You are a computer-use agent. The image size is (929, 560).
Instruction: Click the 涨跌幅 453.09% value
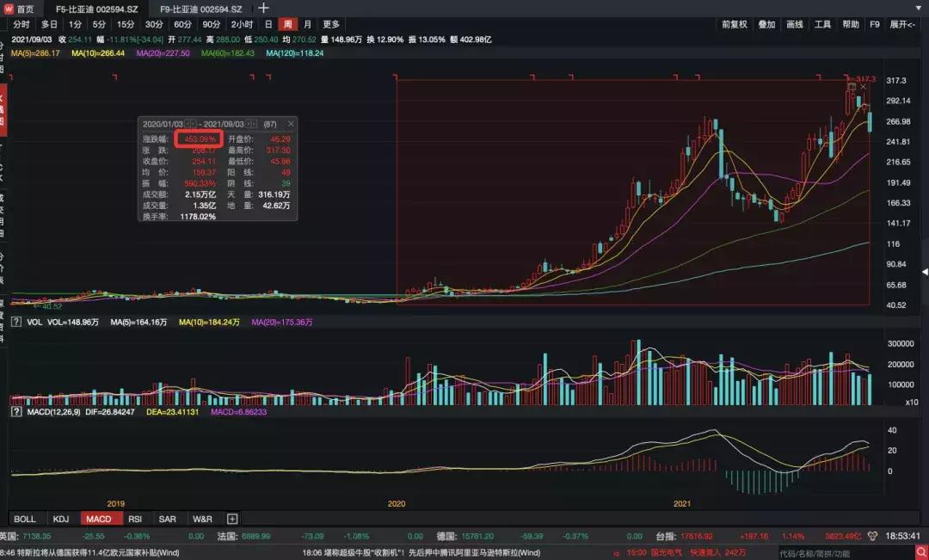(200, 139)
